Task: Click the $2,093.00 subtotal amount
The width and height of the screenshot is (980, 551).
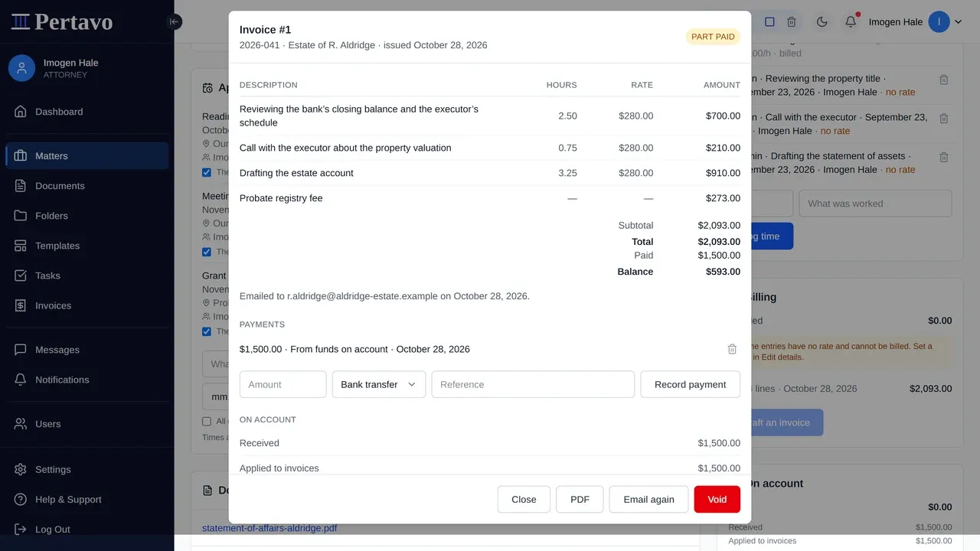Action: coord(719,225)
